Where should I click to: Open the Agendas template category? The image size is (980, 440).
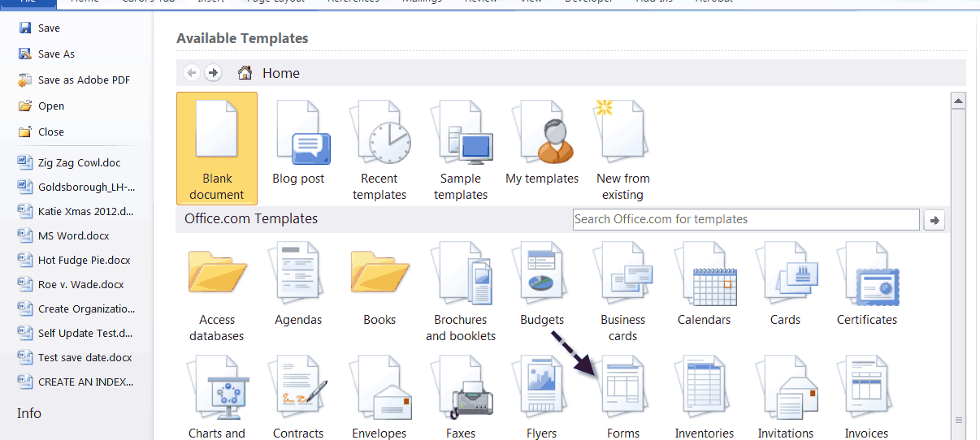point(298,286)
